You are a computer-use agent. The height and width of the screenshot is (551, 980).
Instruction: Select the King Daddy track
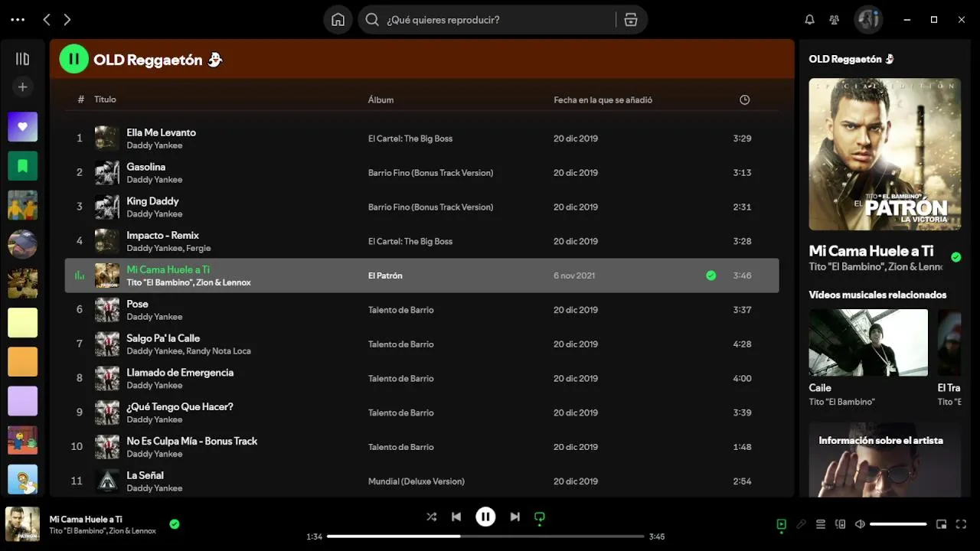[422, 207]
